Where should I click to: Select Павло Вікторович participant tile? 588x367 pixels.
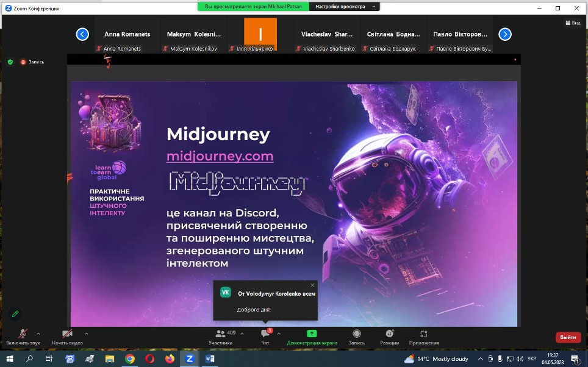tap(460, 34)
